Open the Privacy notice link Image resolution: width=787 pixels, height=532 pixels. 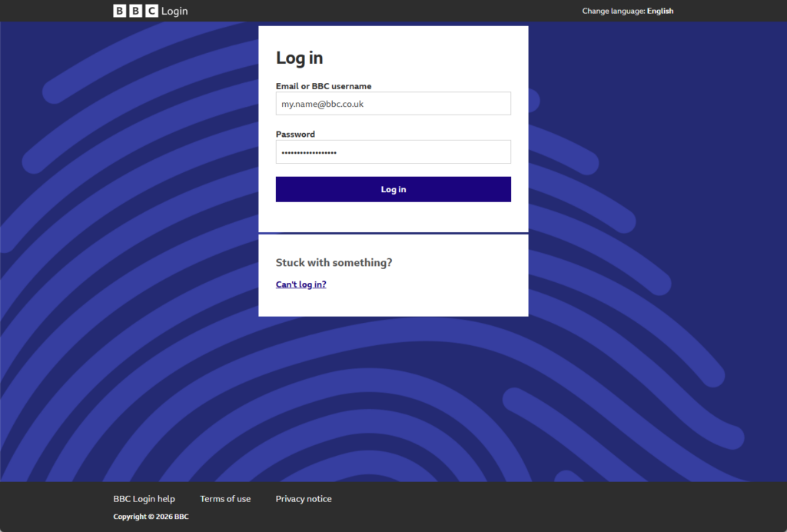point(304,499)
